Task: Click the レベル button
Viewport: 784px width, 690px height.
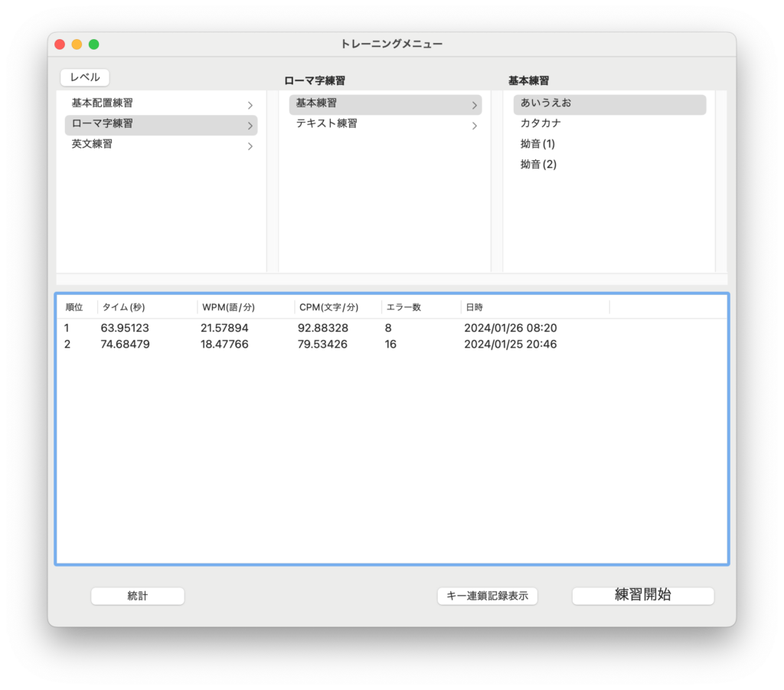Action: [x=85, y=77]
